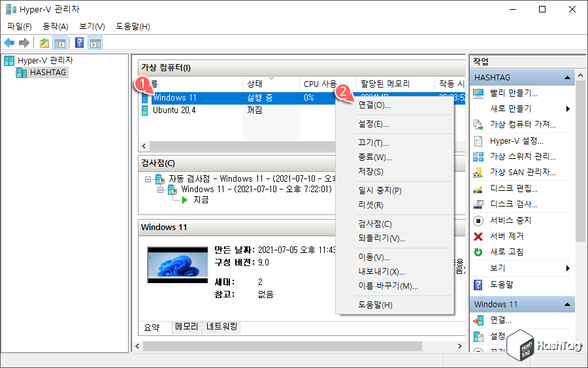588x368 pixels.
Task: Open the 파일(F) menu
Action: [x=20, y=26]
